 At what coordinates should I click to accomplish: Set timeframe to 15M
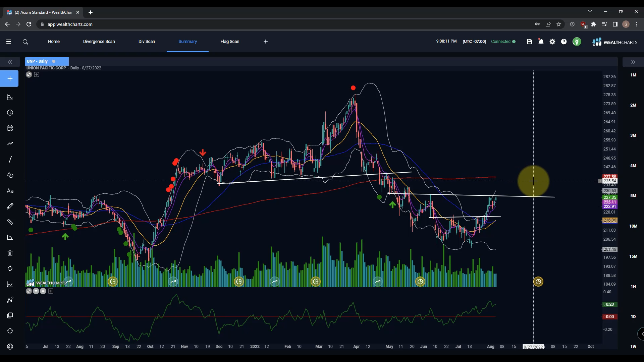tap(633, 256)
